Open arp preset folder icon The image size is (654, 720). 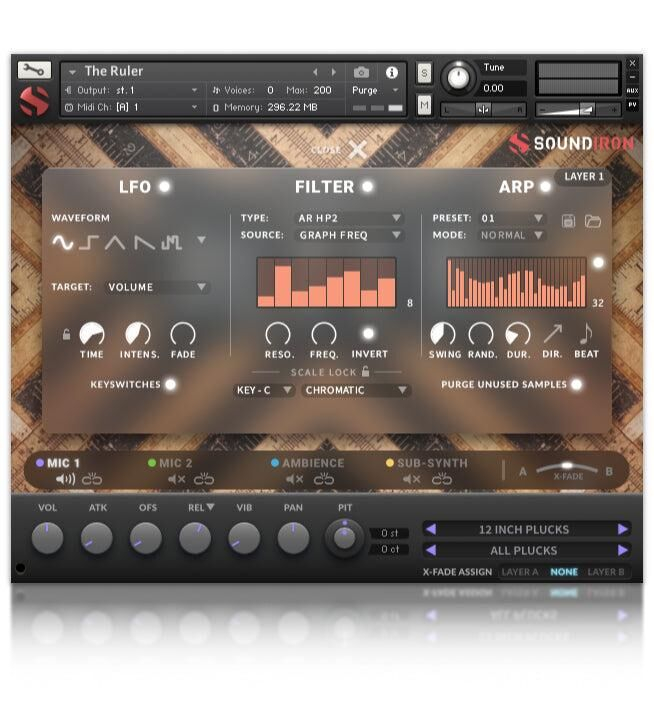592,220
